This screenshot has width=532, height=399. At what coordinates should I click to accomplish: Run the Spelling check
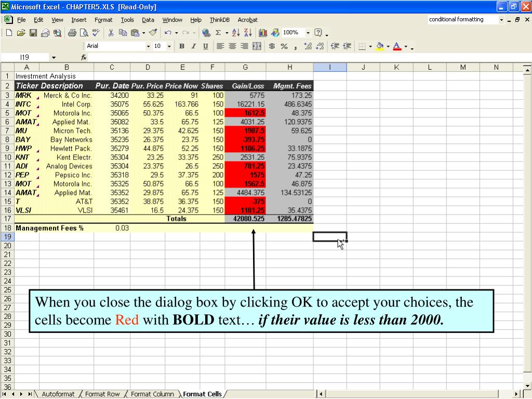(x=96, y=33)
